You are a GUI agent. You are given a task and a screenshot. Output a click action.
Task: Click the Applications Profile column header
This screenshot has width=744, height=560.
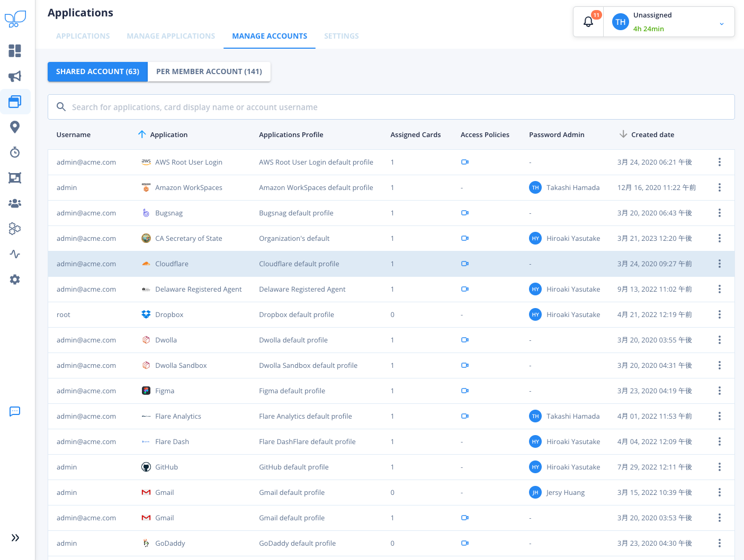(x=291, y=134)
